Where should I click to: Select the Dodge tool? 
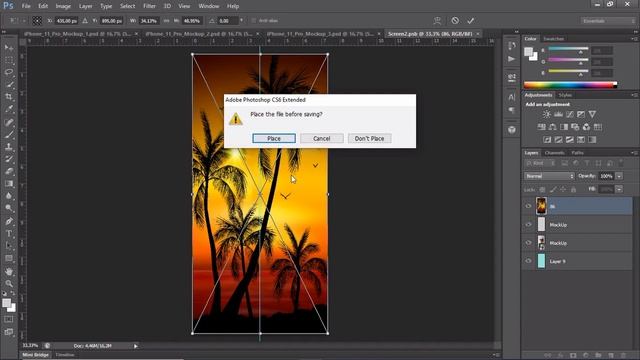(9, 208)
